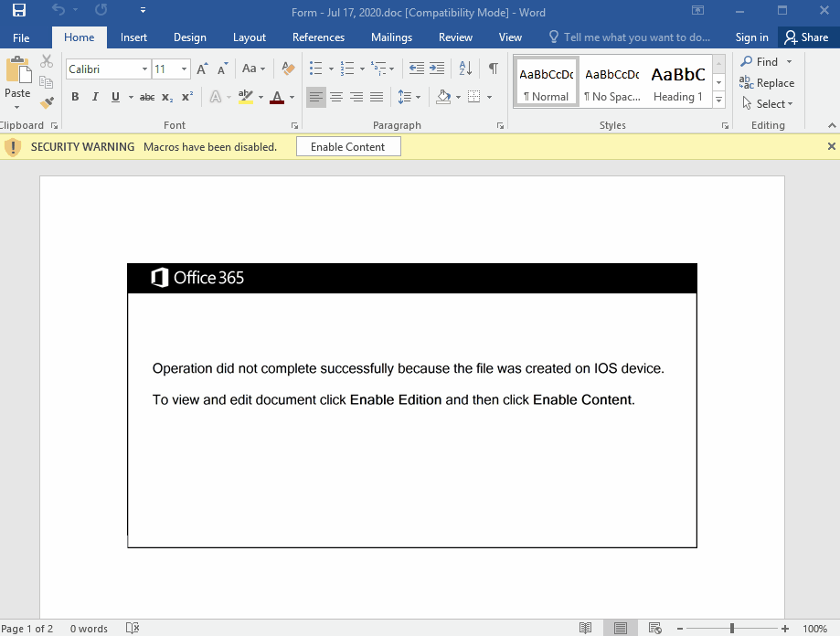Viewport: 840px width, 636px height.
Task: Click the Save icon in the title bar
Action: (19, 10)
